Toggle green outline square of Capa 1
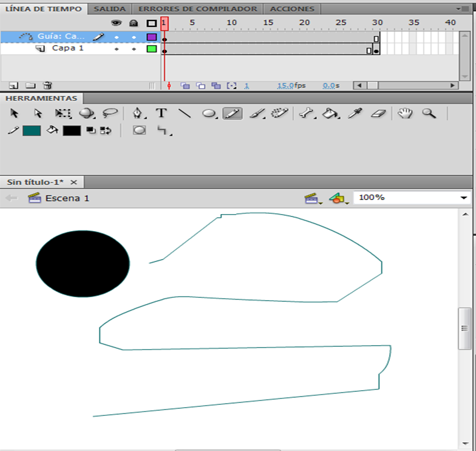The height and width of the screenshot is (451, 476). pos(151,49)
